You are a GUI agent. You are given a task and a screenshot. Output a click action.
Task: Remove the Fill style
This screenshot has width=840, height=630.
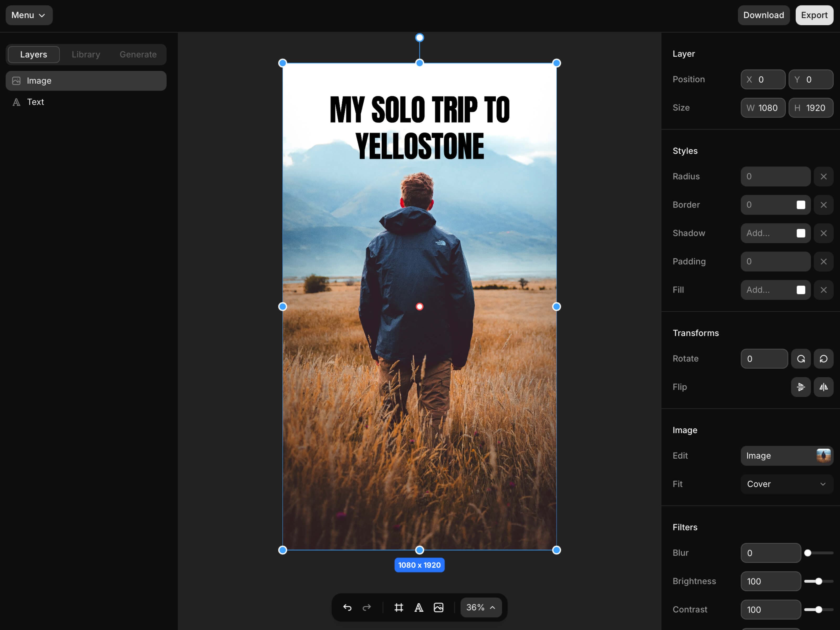point(823,290)
